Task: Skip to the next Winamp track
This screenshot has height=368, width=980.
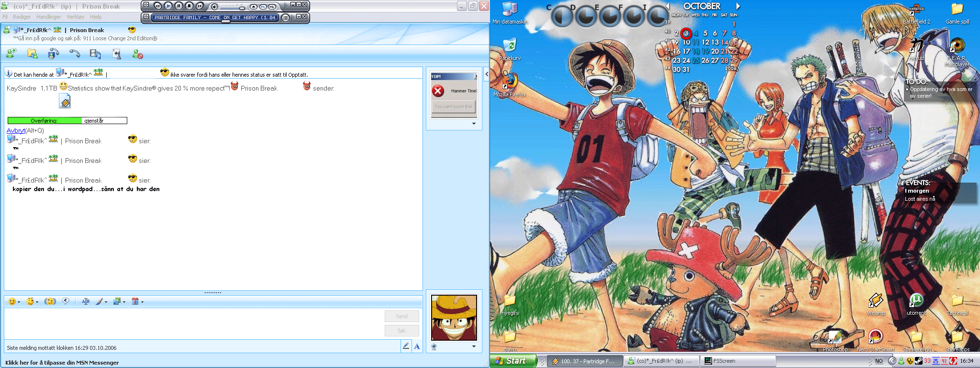Action: [200, 6]
